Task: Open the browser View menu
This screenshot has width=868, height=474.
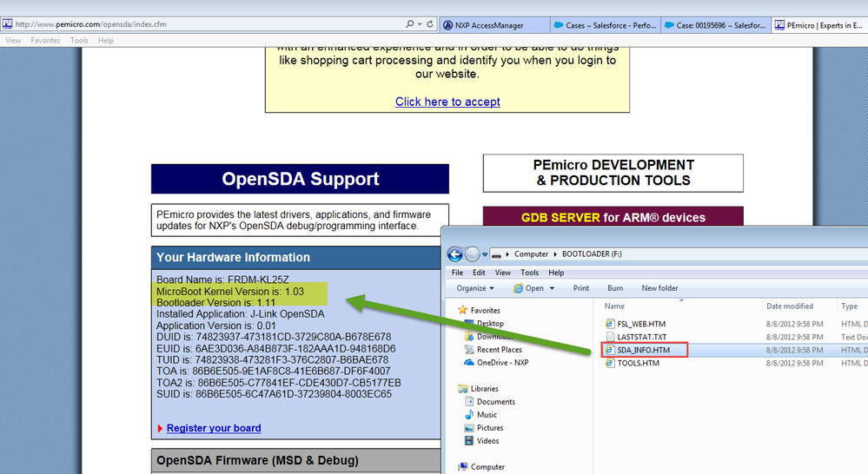Action: (x=13, y=41)
